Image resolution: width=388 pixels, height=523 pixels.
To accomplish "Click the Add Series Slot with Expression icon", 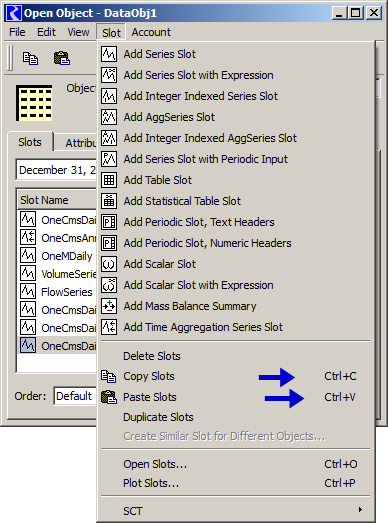I will (x=109, y=75).
